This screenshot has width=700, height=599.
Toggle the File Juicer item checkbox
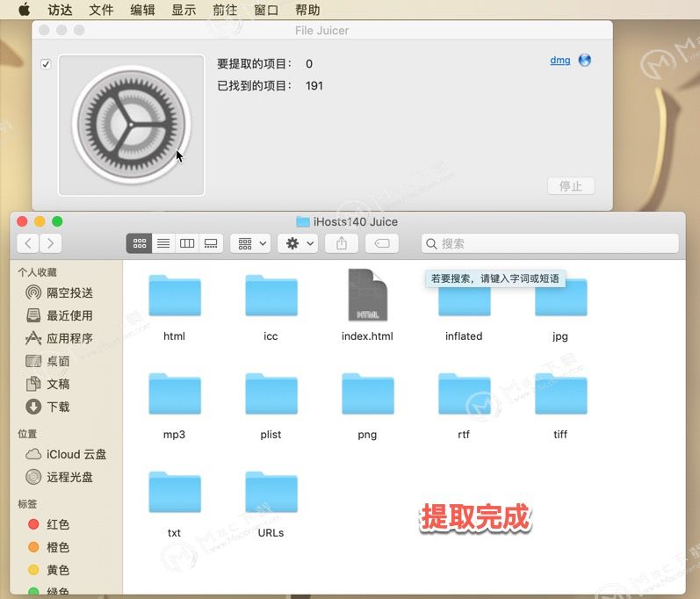pyautogui.click(x=46, y=64)
